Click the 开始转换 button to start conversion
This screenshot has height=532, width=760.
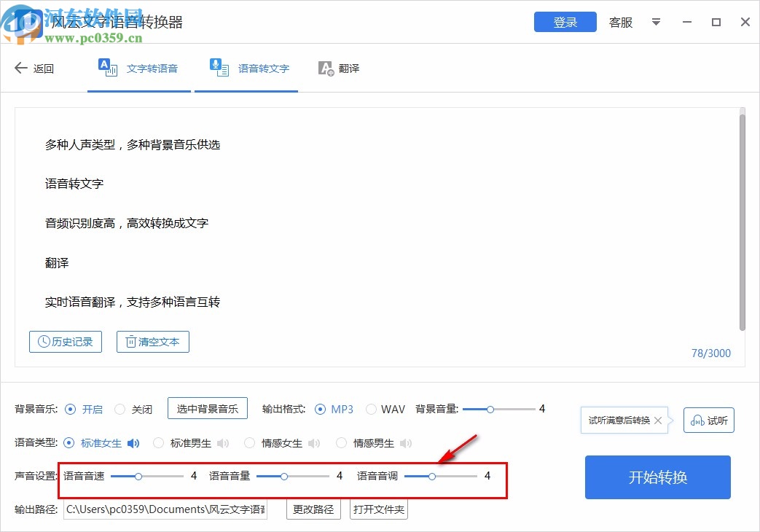[x=657, y=477]
